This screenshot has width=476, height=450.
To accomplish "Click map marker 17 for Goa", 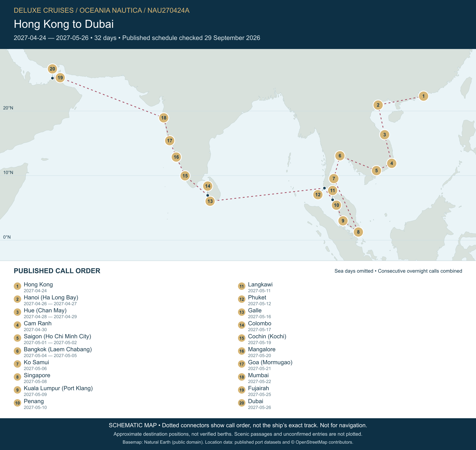I will [x=170, y=141].
